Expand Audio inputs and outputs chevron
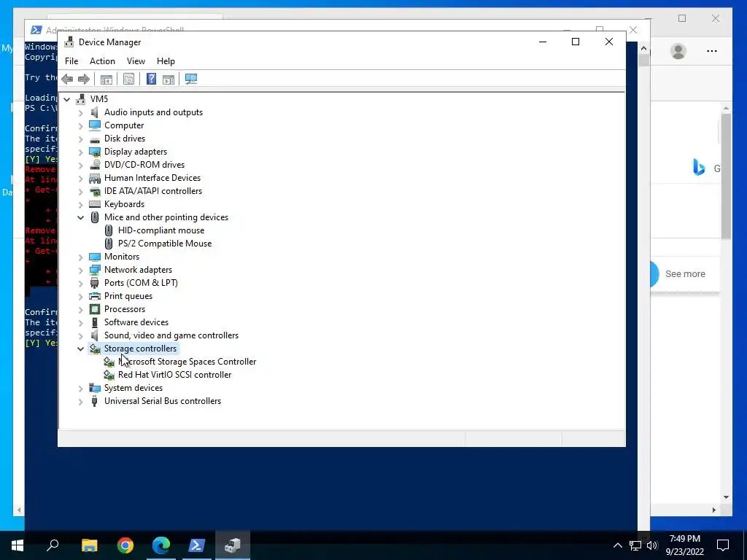The width and height of the screenshot is (747, 560). pos(80,113)
